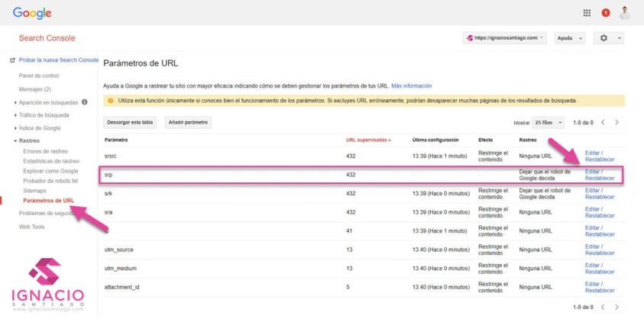Viewport: 644px width, 322px height.
Task: Click the 41 URL count cell
Action: (349, 231)
